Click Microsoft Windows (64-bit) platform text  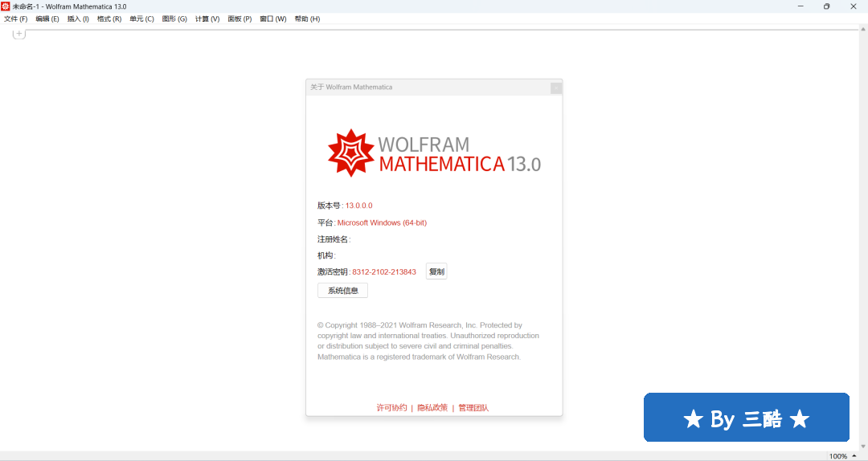coord(382,222)
